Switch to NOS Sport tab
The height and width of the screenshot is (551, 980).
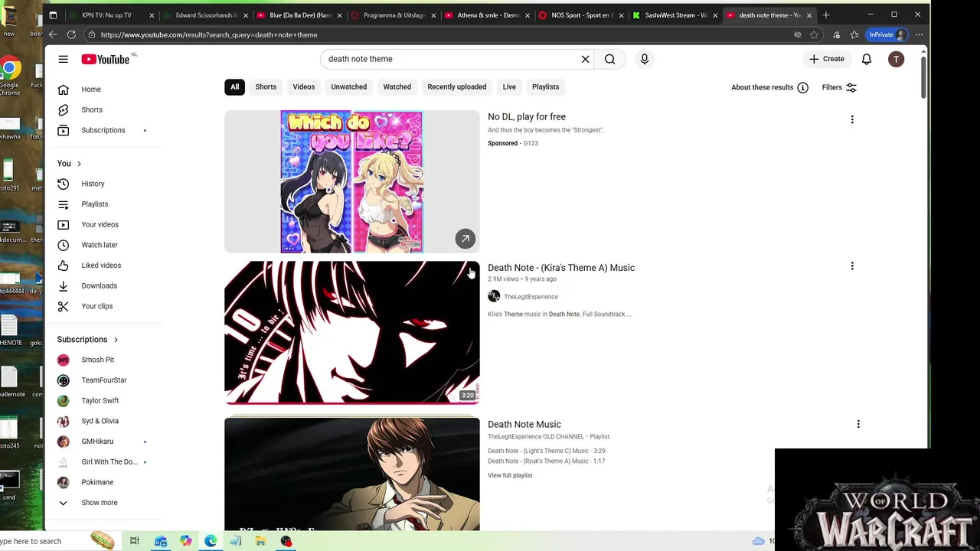582,15
